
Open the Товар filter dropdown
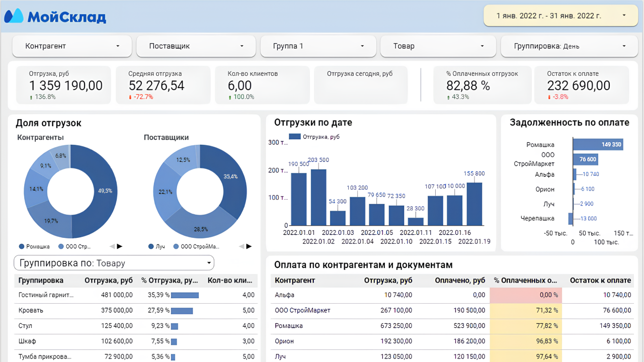click(x=439, y=46)
